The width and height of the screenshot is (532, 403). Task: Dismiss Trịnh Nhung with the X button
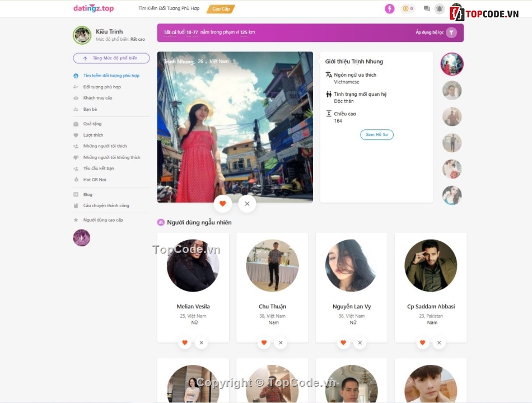pos(247,204)
